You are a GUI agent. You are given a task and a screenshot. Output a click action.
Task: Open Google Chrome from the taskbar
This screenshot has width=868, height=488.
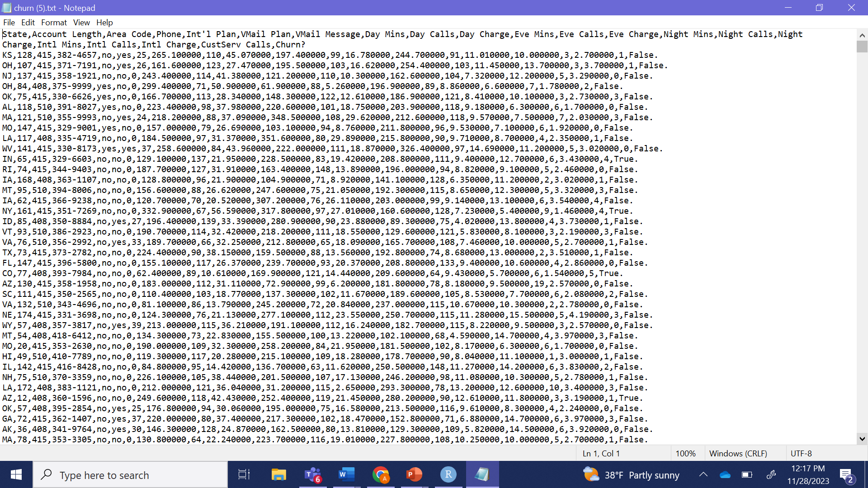pyautogui.click(x=380, y=474)
